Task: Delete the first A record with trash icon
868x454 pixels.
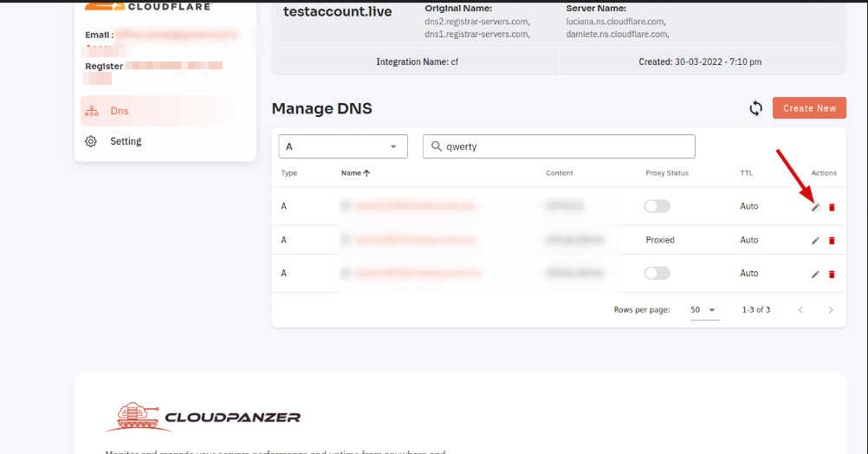Action: (x=832, y=207)
